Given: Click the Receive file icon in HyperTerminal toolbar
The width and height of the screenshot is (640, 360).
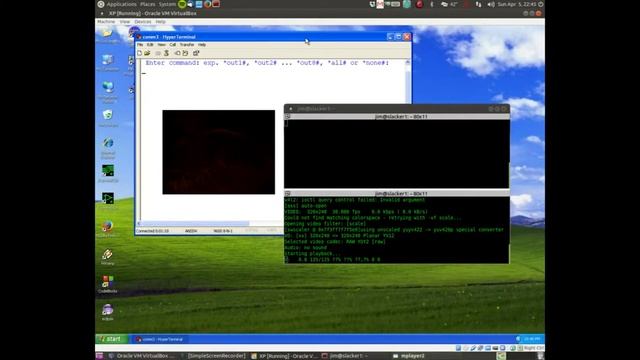Looking at the screenshot, I should 185,53.
